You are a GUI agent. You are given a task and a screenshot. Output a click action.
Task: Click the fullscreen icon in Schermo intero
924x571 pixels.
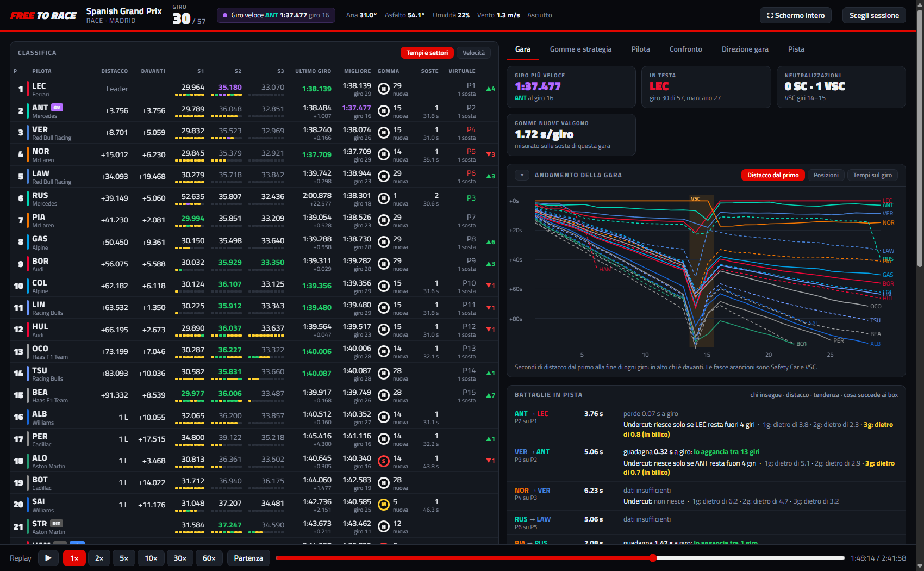pos(770,15)
